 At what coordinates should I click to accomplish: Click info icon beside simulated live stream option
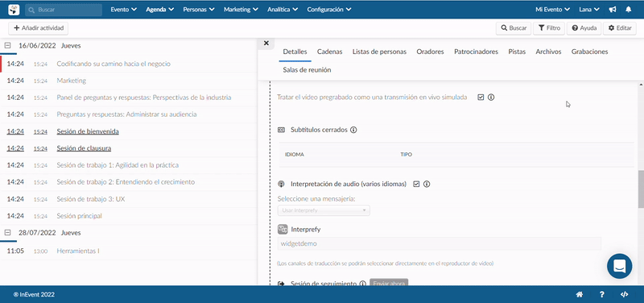tap(491, 98)
